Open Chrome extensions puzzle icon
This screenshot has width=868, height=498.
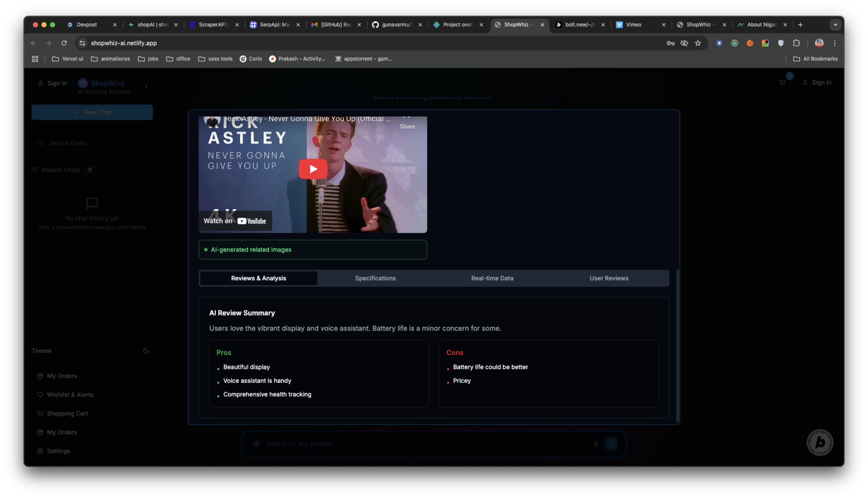[x=796, y=43]
